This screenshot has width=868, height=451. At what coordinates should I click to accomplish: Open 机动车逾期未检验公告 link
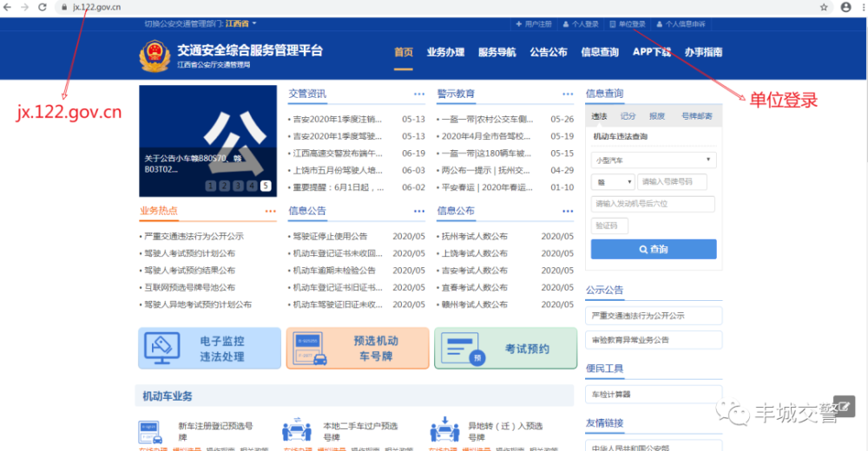[334, 271]
